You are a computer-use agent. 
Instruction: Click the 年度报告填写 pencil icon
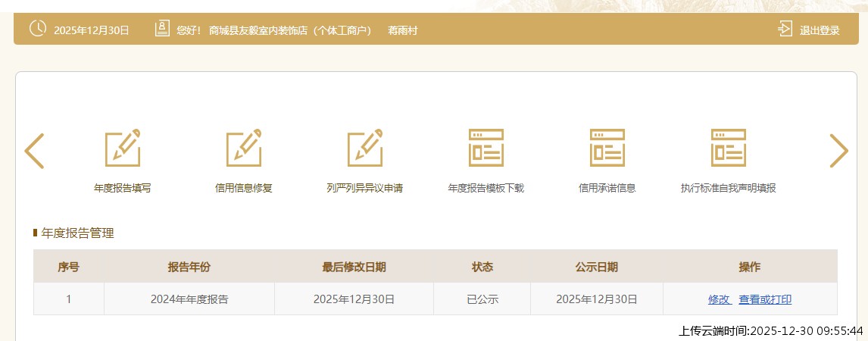(123, 148)
